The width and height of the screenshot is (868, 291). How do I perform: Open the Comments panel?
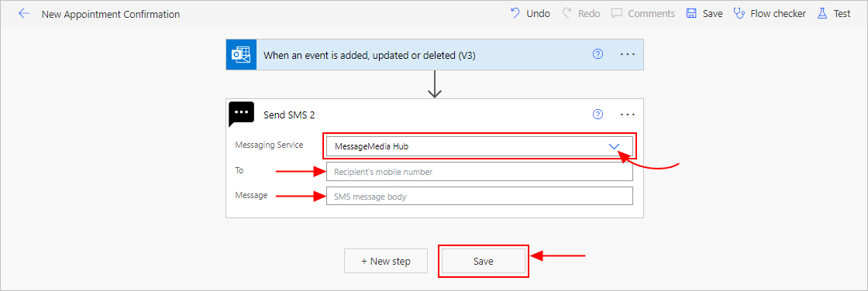click(642, 13)
